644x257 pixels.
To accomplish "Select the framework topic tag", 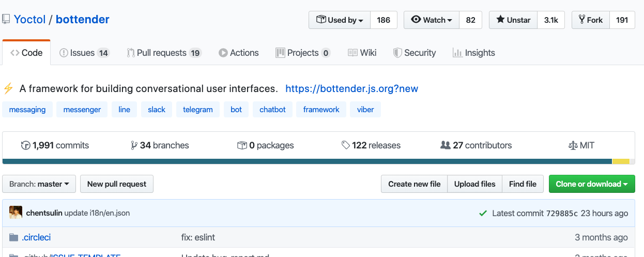I will coord(321,110).
